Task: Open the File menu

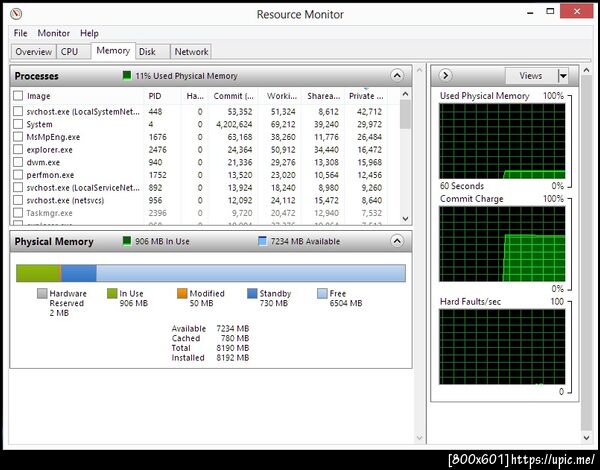Action: pos(20,33)
